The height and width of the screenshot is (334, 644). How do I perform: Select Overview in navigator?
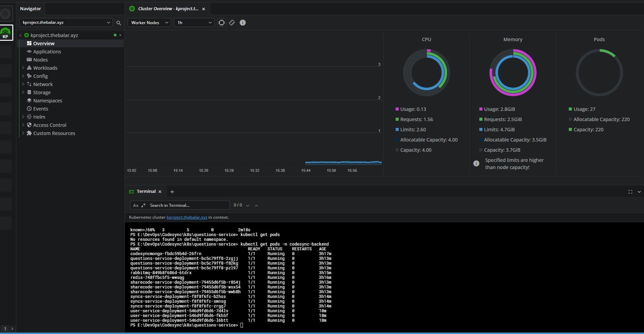(71, 44)
